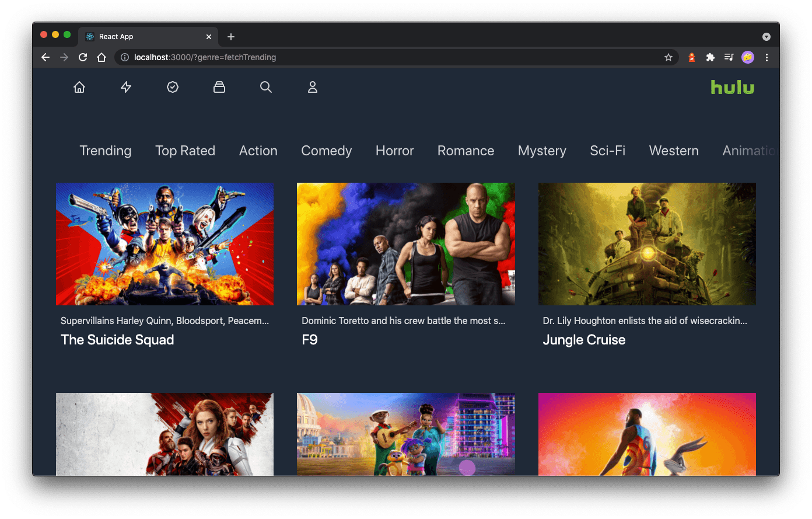The height and width of the screenshot is (519, 812).
Task: Open the F9 movie thumbnail
Action: (x=406, y=244)
